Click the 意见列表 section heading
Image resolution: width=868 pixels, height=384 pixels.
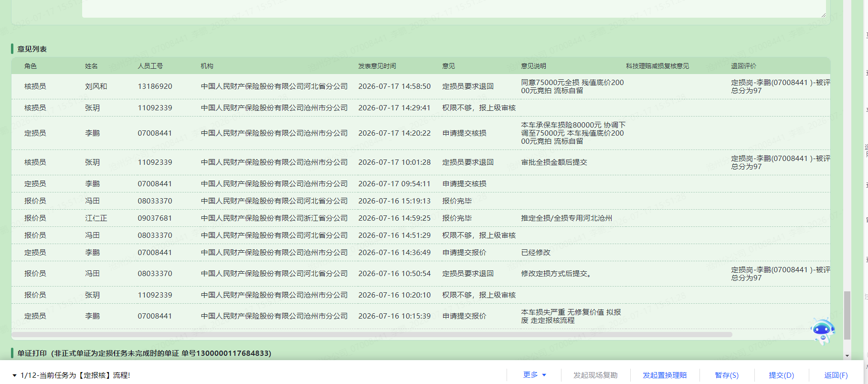pyautogui.click(x=32, y=49)
